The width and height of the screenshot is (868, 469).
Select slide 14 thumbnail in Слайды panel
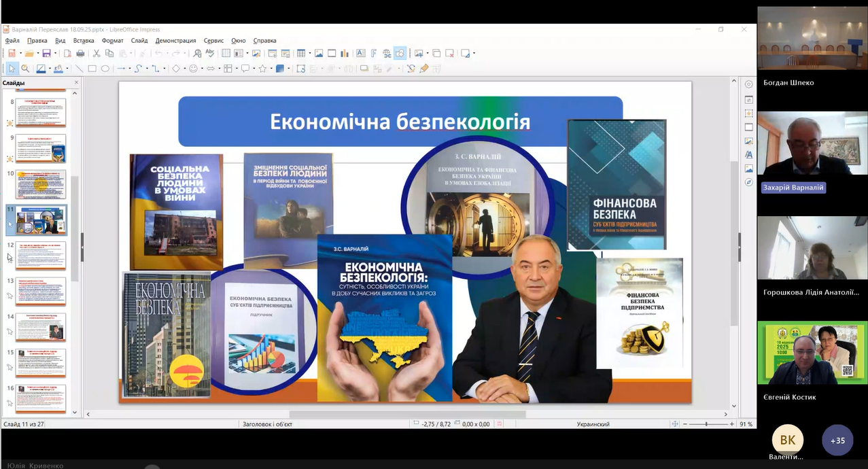pyautogui.click(x=41, y=327)
